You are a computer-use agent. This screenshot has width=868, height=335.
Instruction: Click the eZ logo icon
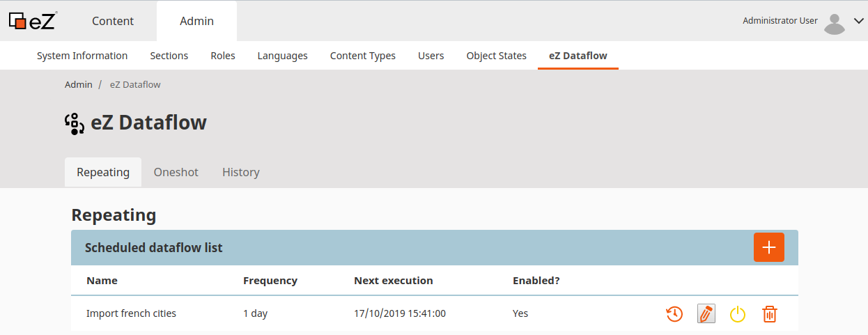pyautogui.click(x=32, y=21)
